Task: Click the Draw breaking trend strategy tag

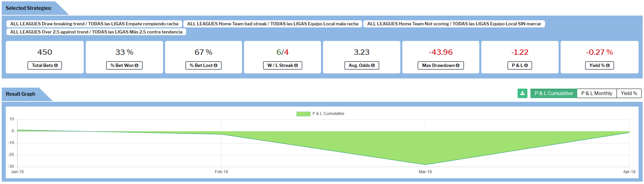Action: (x=94, y=24)
